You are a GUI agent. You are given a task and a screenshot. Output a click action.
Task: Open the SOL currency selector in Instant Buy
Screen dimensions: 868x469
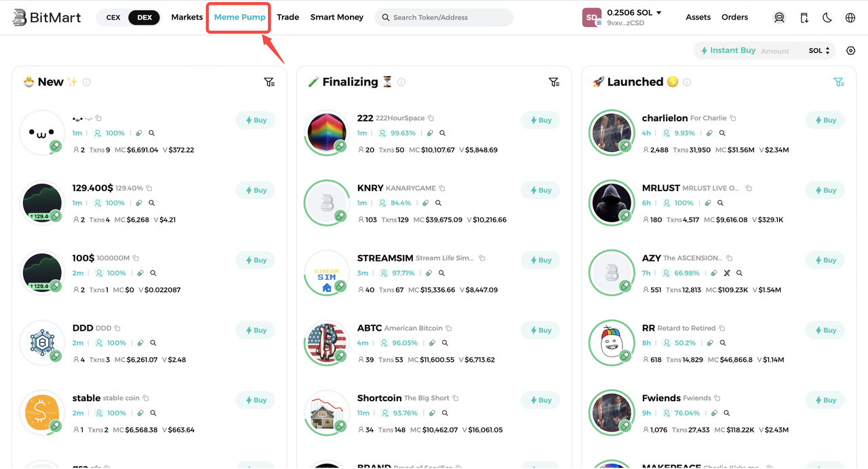tap(819, 51)
